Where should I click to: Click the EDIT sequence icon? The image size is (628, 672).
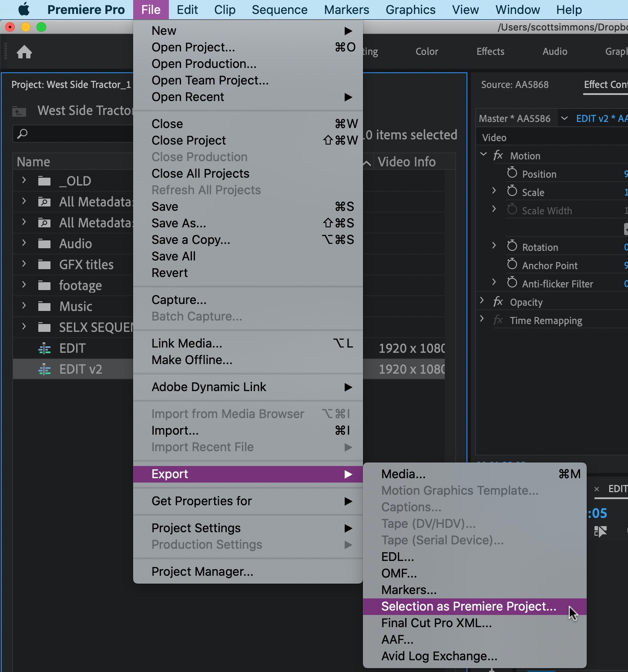(x=44, y=348)
